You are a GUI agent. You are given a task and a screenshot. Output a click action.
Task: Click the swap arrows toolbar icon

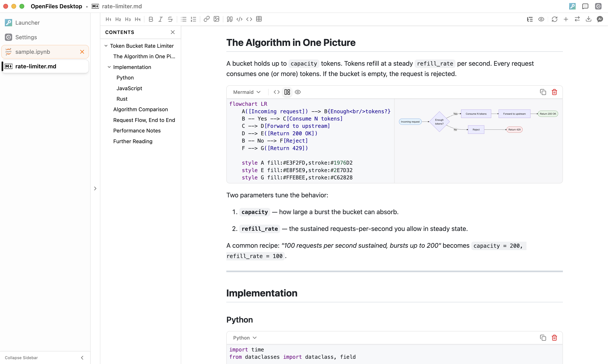pos(577,19)
